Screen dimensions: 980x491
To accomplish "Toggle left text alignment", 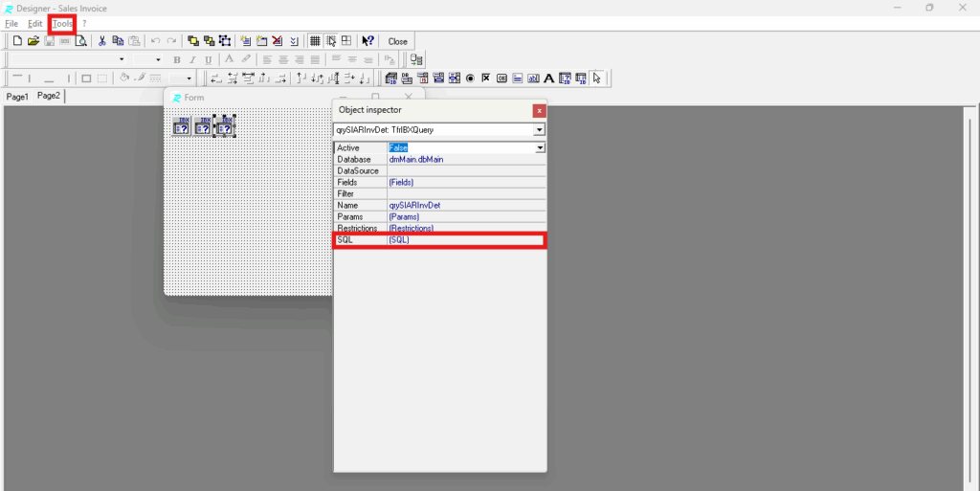I will click(267, 59).
